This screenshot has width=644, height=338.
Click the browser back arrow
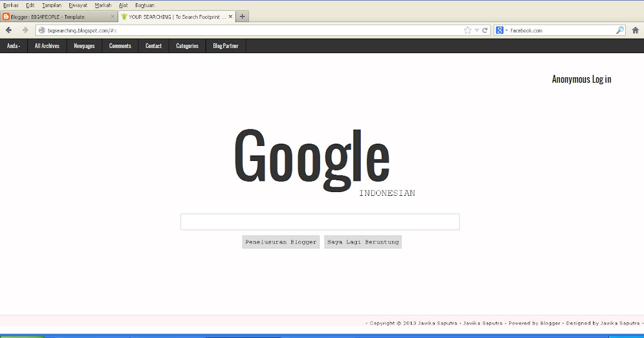(x=9, y=31)
